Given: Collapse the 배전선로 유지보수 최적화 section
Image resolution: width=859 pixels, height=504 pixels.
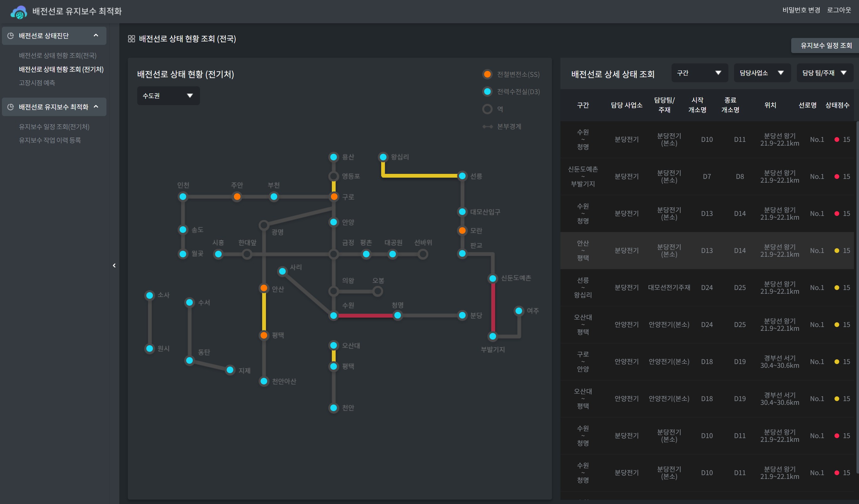Looking at the screenshot, I should tap(96, 107).
